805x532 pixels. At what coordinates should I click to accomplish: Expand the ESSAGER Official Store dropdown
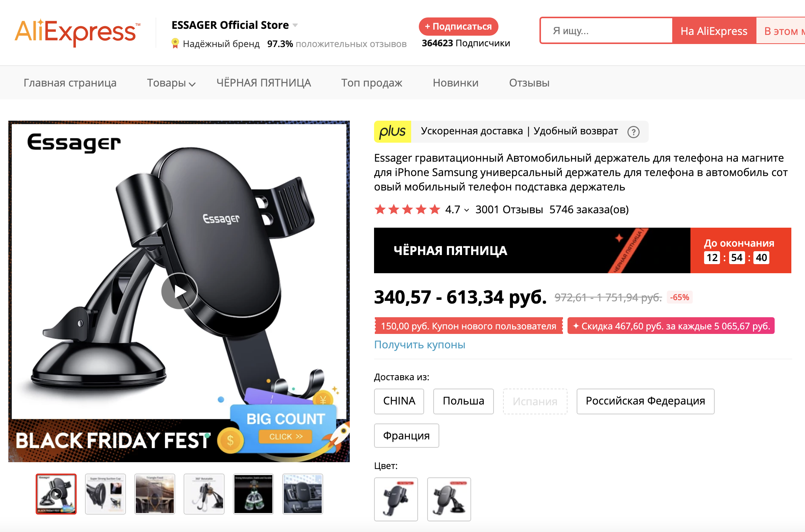[295, 25]
